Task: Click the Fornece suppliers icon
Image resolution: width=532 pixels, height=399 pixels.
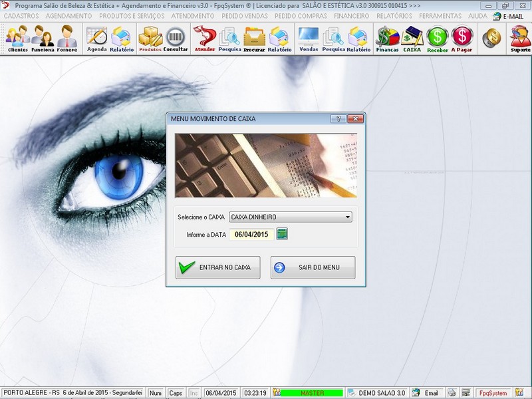Action: click(x=66, y=39)
